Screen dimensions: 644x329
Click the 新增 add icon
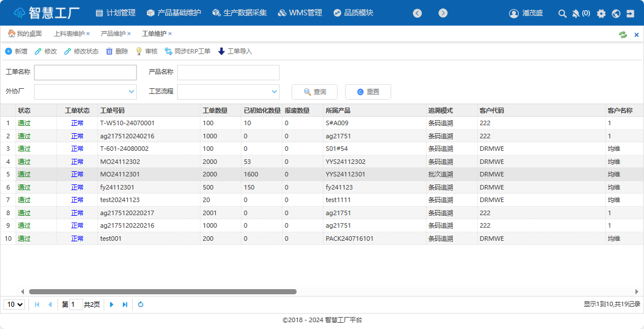coord(9,51)
